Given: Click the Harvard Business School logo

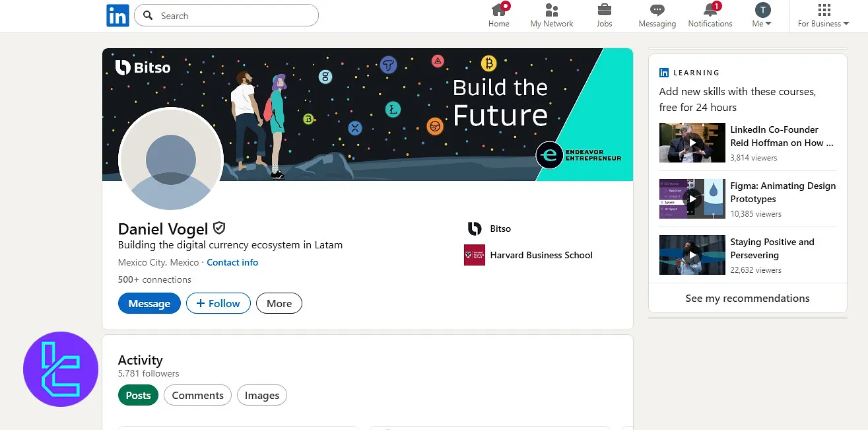Looking at the screenshot, I should point(474,255).
